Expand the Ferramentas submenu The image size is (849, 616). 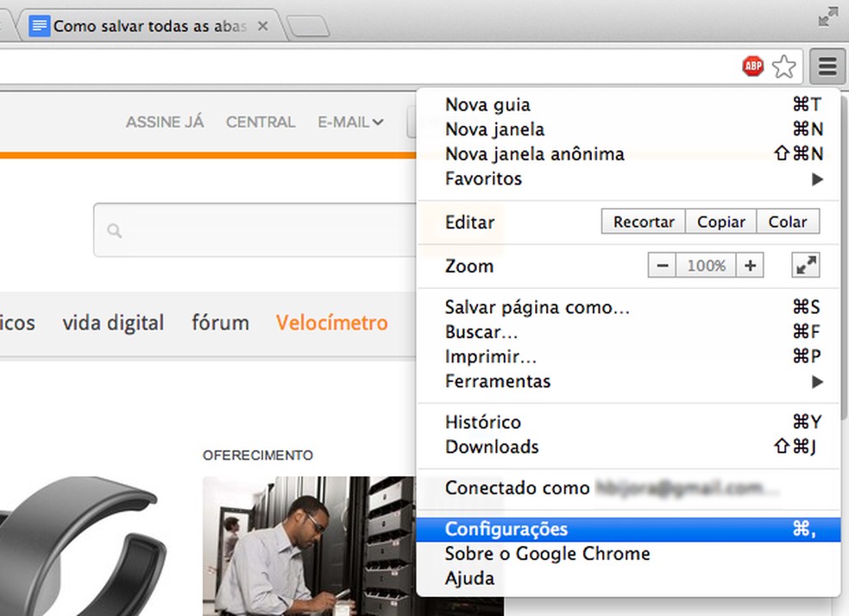[816, 381]
